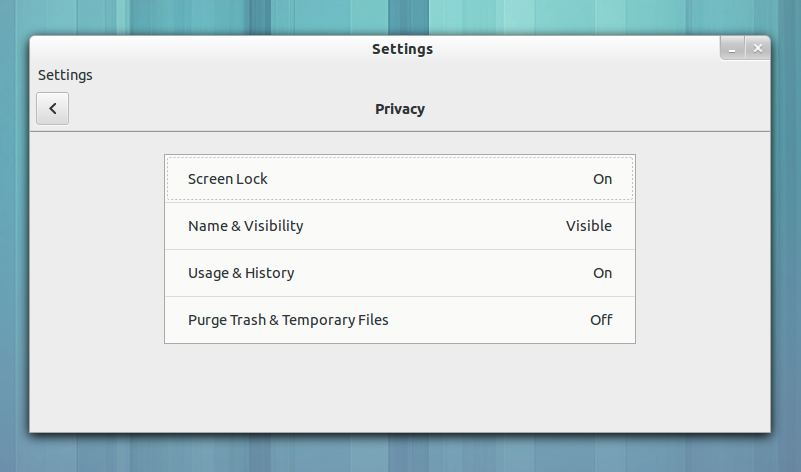Close the Settings window
This screenshot has height=472, width=801.
click(757, 48)
